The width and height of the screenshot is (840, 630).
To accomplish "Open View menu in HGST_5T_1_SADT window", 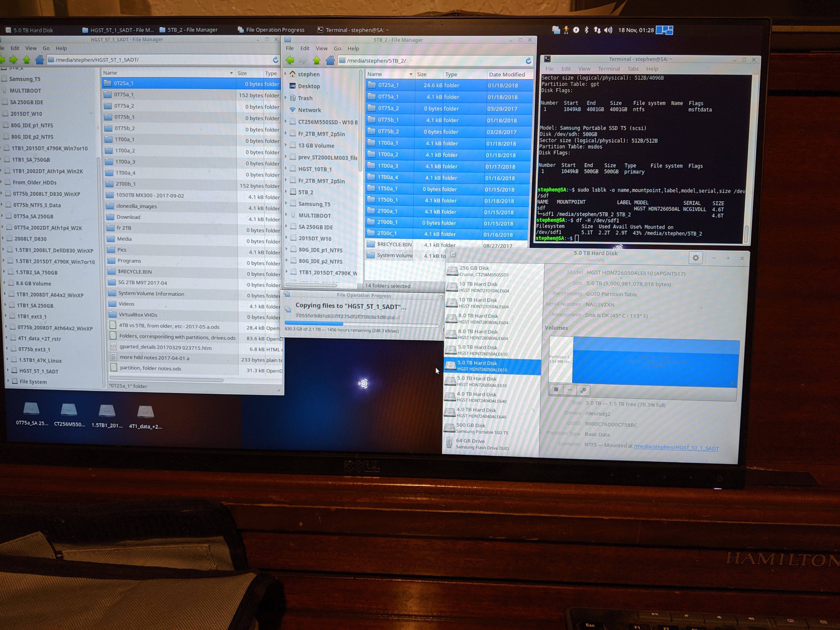I will coord(31,48).
